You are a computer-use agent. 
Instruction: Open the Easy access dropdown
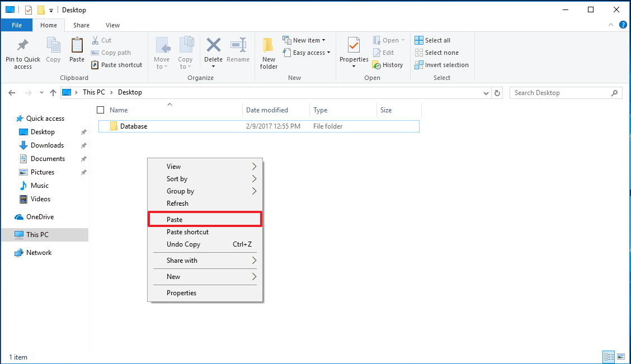coord(307,52)
